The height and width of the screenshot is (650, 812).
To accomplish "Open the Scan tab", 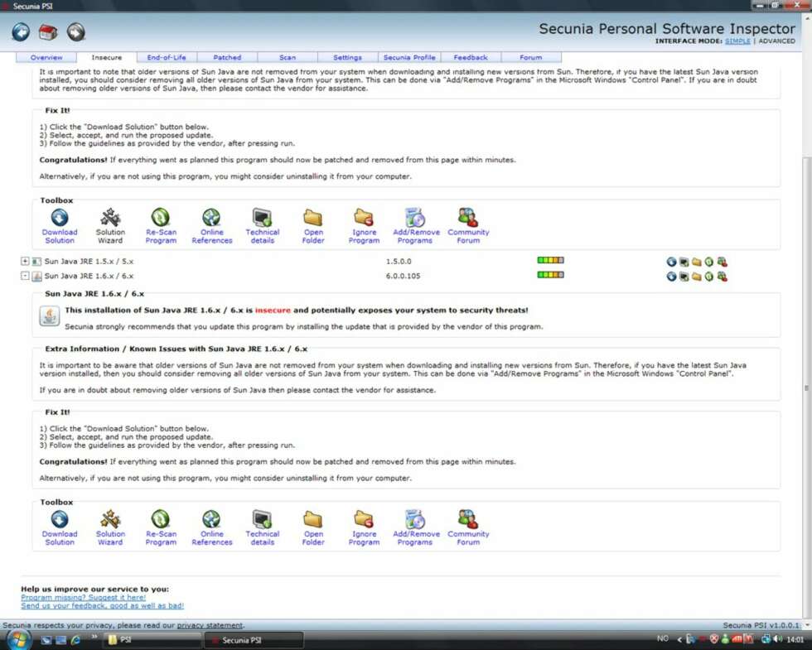I will pyautogui.click(x=288, y=57).
